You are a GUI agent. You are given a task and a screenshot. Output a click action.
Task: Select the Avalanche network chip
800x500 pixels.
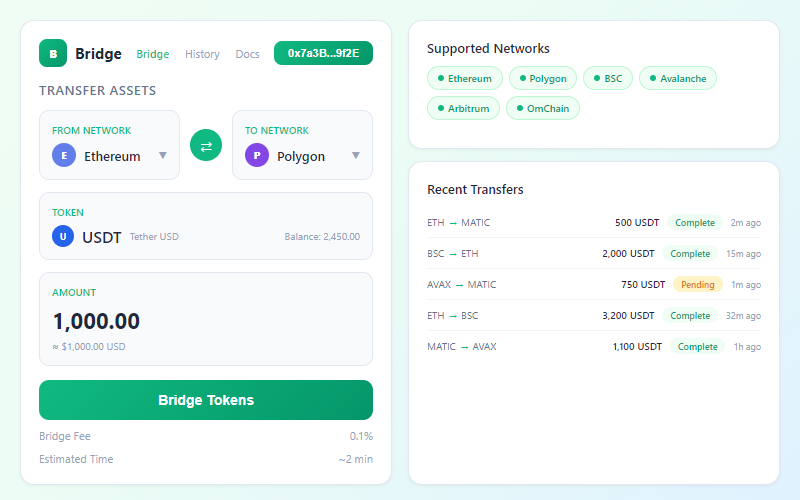pos(677,78)
